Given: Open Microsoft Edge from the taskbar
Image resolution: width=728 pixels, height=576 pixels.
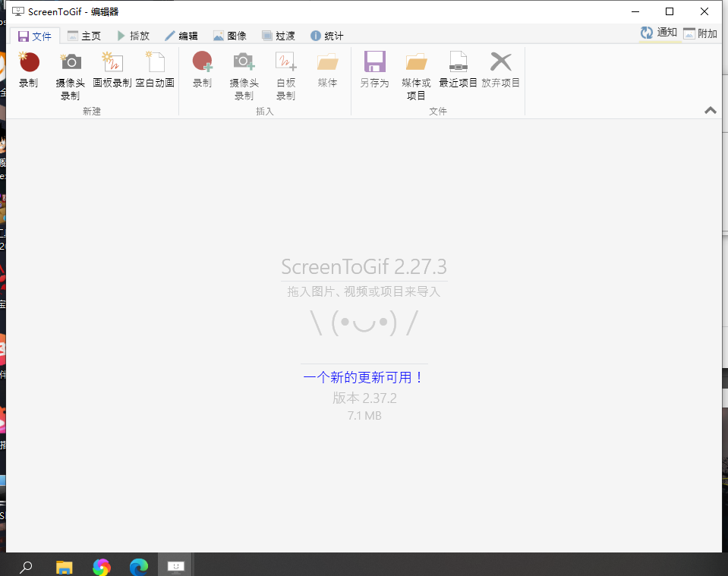Looking at the screenshot, I should coord(138,566).
